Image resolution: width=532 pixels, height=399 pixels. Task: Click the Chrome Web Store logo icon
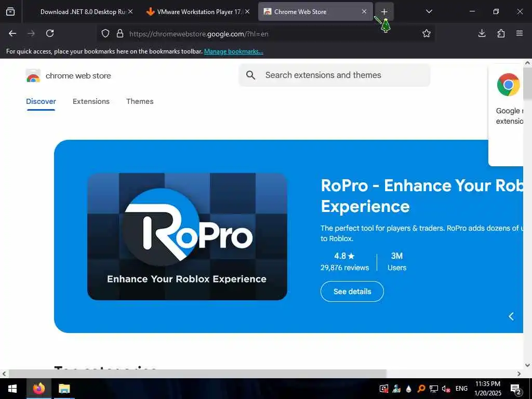pos(33,76)
